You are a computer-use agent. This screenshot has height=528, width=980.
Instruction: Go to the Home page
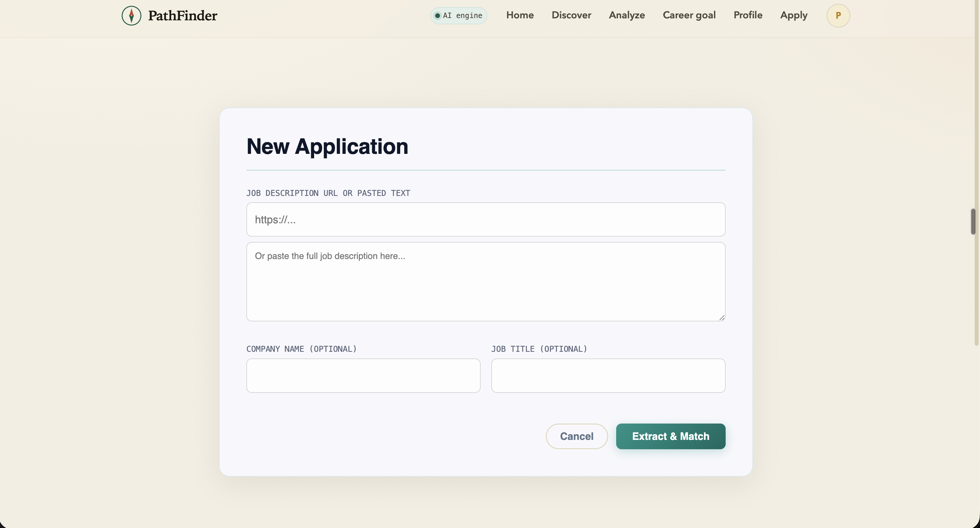point(520,15)
